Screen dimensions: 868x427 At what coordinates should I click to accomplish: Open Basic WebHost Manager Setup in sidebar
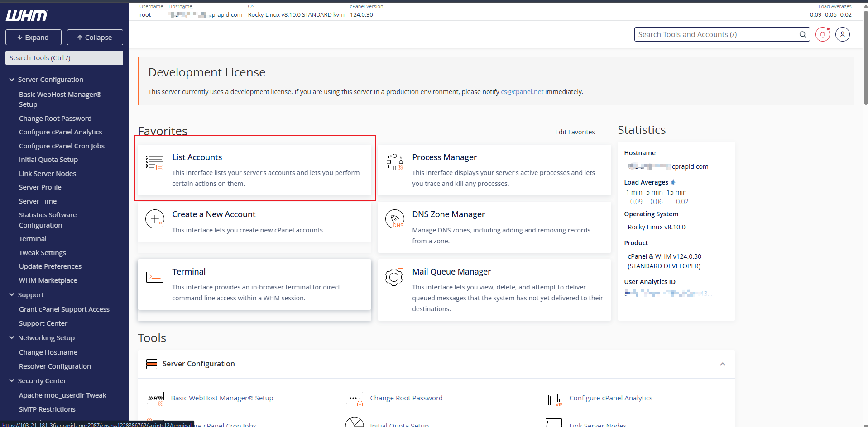click(60, 100)
